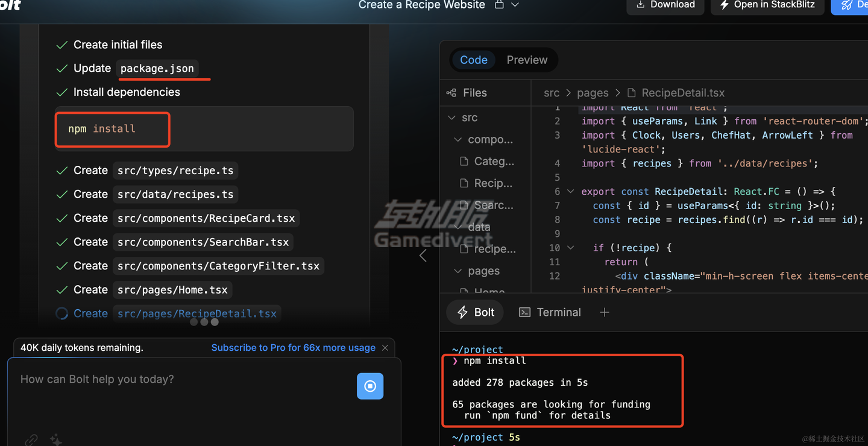Focus the 'How can Bolt help' input

coord(181,380)
